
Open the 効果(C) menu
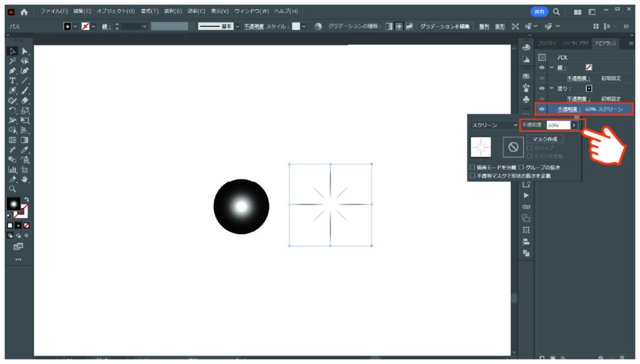coord(196,11)
